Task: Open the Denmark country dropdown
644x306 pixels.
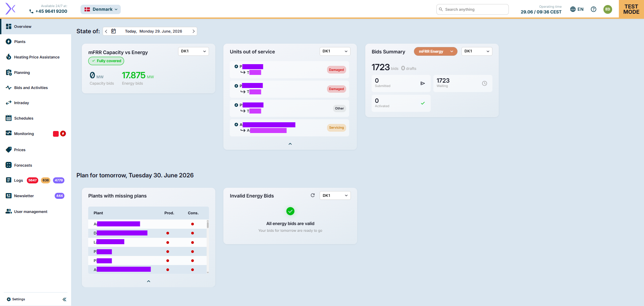Action: point(101,9)
